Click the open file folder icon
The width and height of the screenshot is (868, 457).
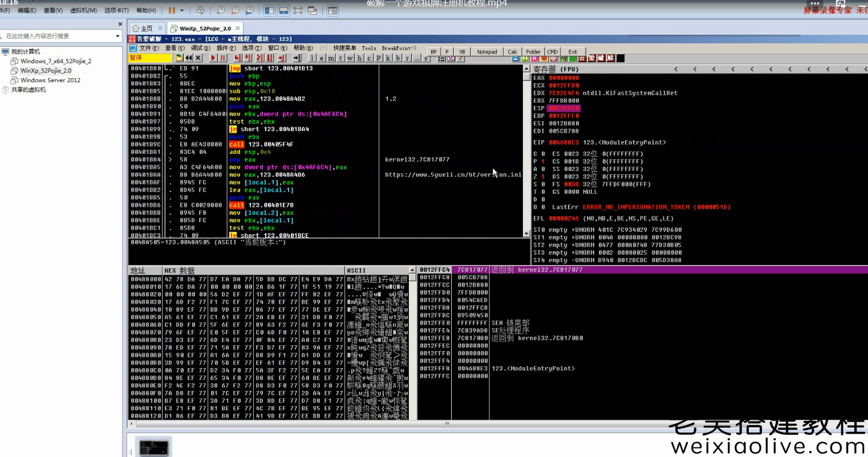point(179,58)
